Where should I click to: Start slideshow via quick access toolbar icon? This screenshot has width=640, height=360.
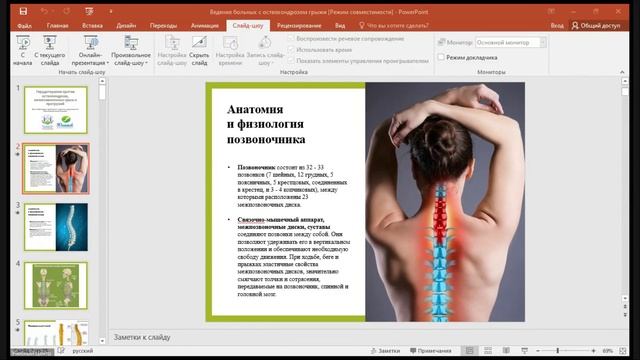[x=89, y=11]
